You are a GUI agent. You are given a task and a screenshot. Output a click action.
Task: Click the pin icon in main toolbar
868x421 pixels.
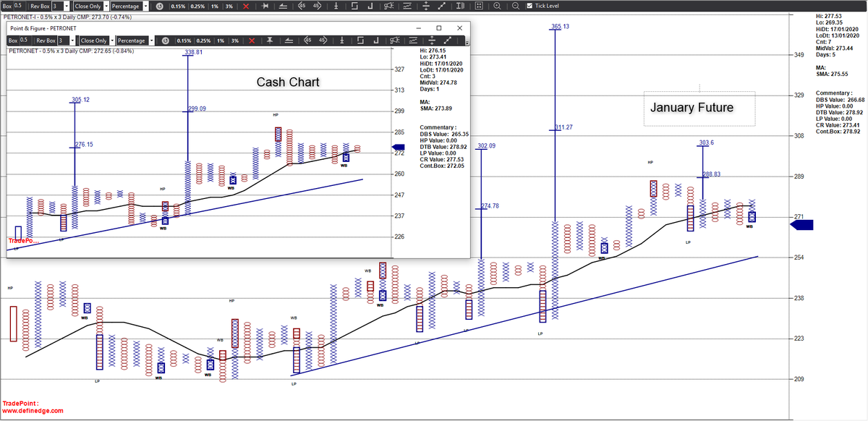point(265,6)
